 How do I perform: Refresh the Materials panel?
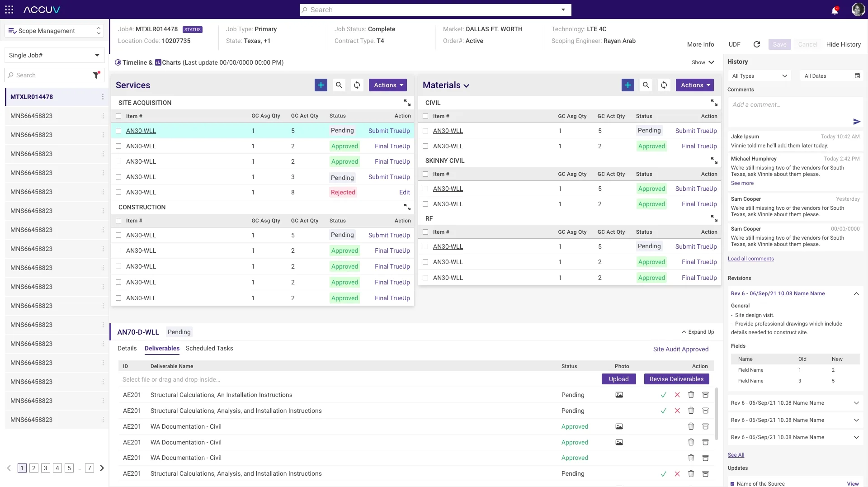pos(664,85)
